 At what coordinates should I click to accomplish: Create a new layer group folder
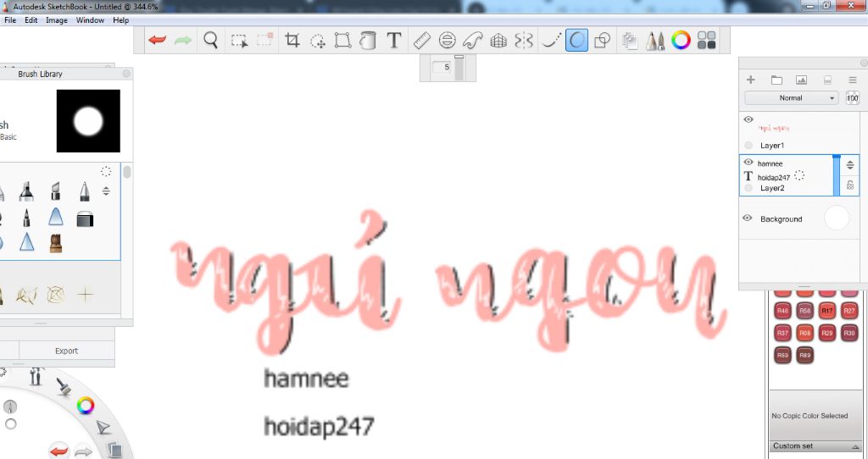tap(776, 80)
